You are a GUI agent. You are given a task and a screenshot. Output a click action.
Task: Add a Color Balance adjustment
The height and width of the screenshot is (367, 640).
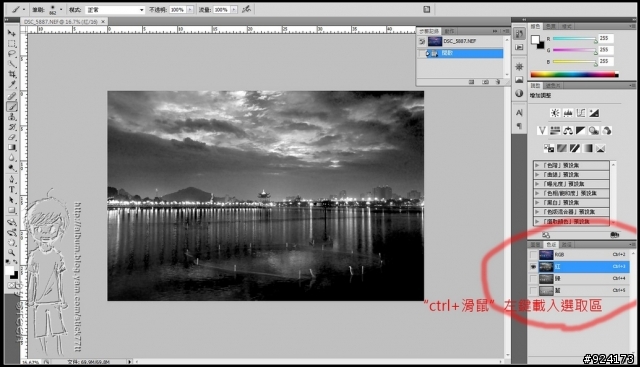(568, 131)
